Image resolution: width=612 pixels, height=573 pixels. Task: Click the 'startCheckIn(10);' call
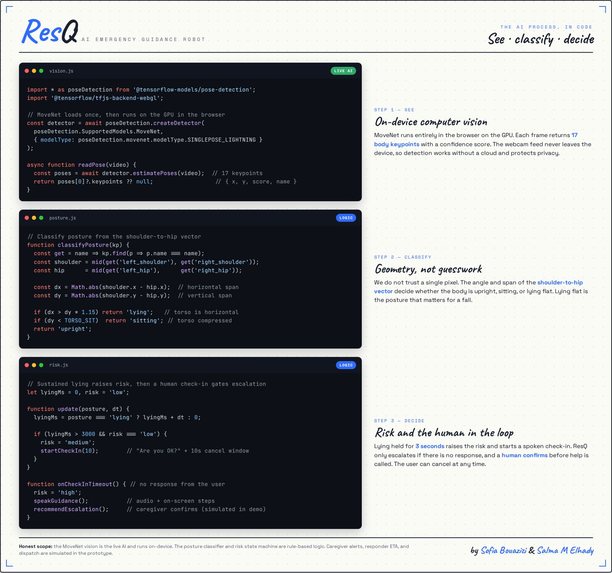[x=69, y=451]
